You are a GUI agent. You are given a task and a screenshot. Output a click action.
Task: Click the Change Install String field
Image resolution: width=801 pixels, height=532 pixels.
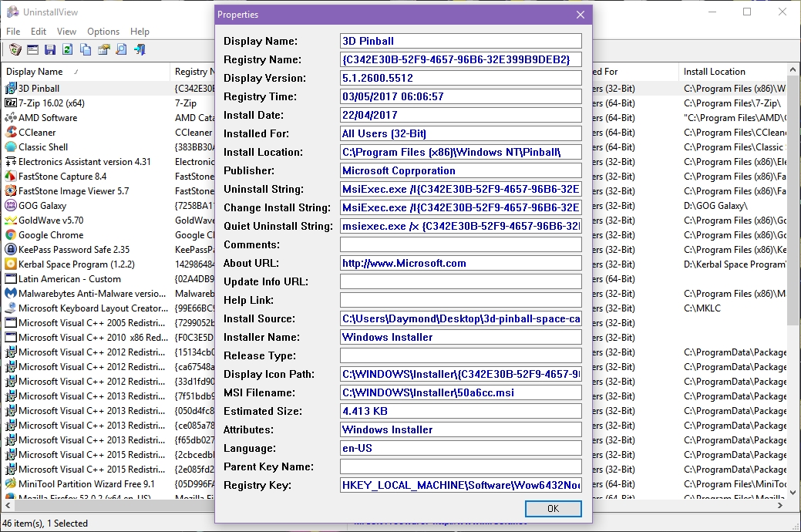pos(461,207)
